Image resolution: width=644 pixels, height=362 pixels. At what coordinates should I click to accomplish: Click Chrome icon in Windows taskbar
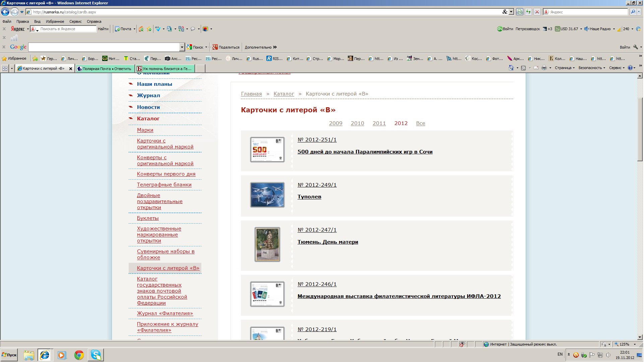click(x=79, y=355)
